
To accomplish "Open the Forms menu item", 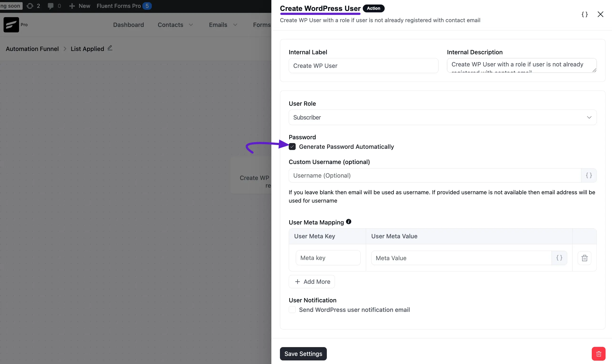I will tap(262, 25).
